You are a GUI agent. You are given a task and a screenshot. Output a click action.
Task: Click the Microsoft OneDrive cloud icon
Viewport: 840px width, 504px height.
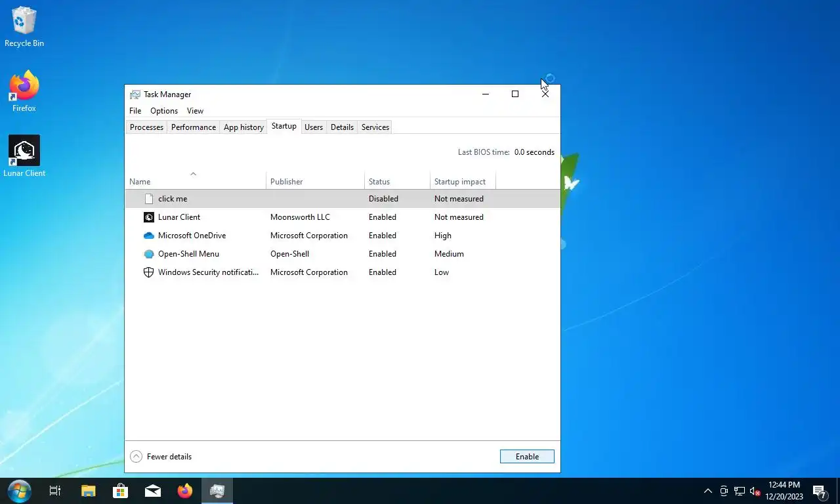(x=148, y=236)
